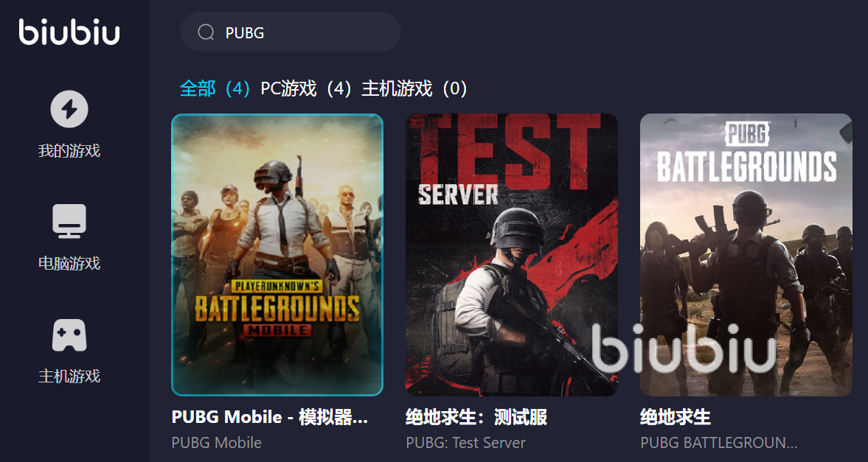The height and width of the screenshot is (462, 868).
Task: Switch to PC游戏 (4) tab
Action: coord(306,88)
